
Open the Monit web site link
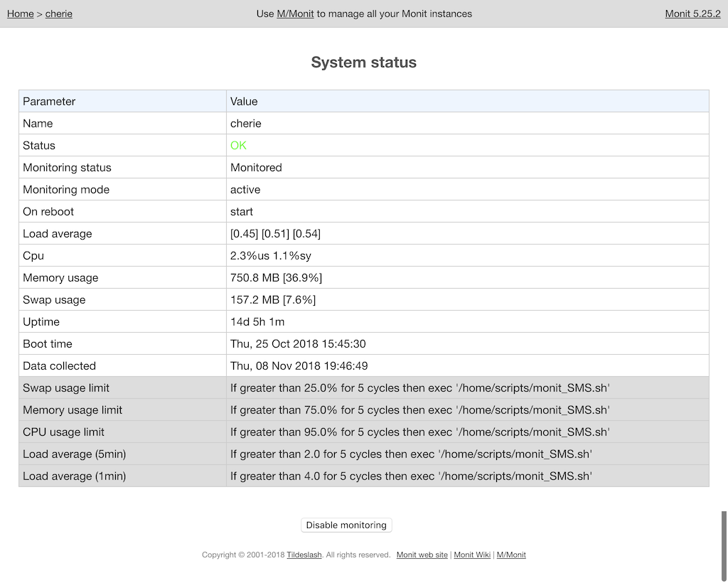(422, 555)
